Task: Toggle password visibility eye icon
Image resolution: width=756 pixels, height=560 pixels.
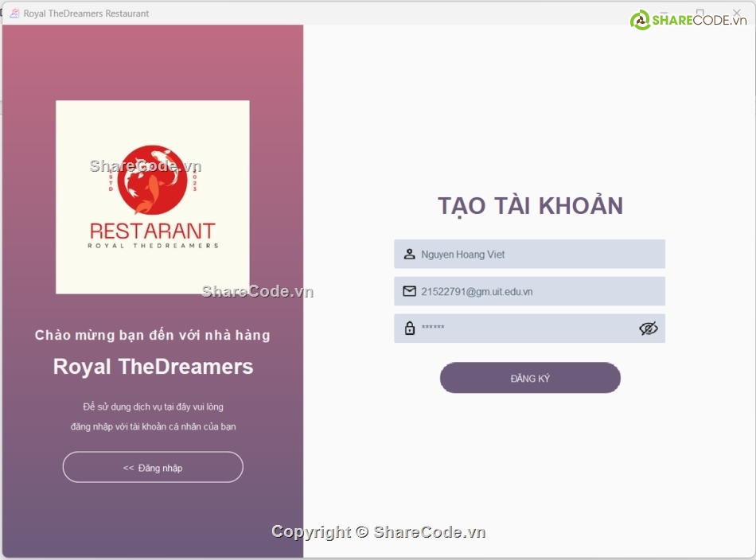Action: click(648, 329)
